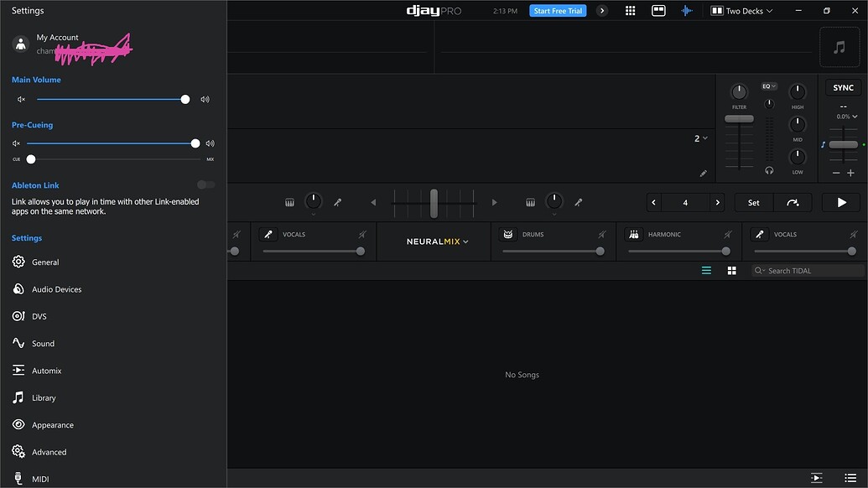868x488 pixels.
Task: Click the Set cue button
Action: tap(752, 202)
